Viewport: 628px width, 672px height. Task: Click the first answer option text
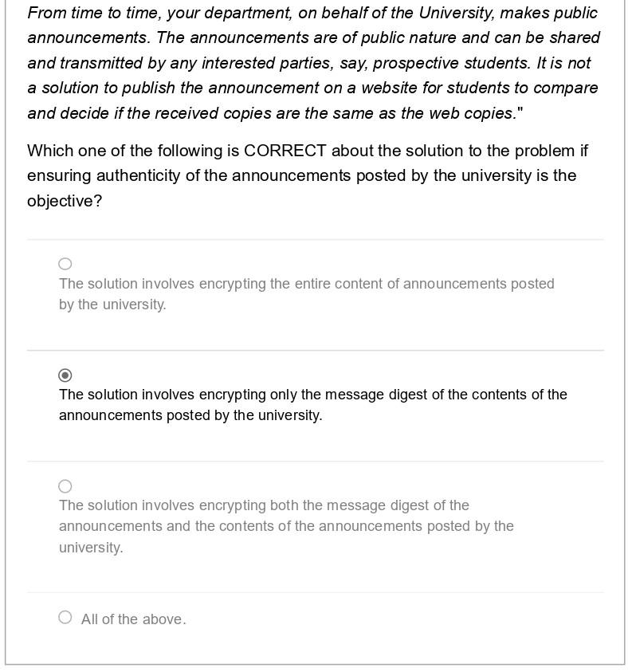(x=306, y=293)
